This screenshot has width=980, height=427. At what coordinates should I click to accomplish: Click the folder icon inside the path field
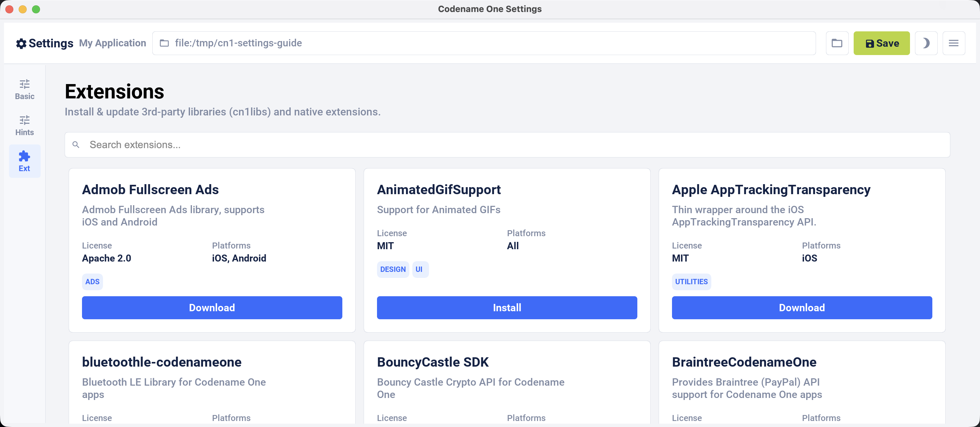164,43
